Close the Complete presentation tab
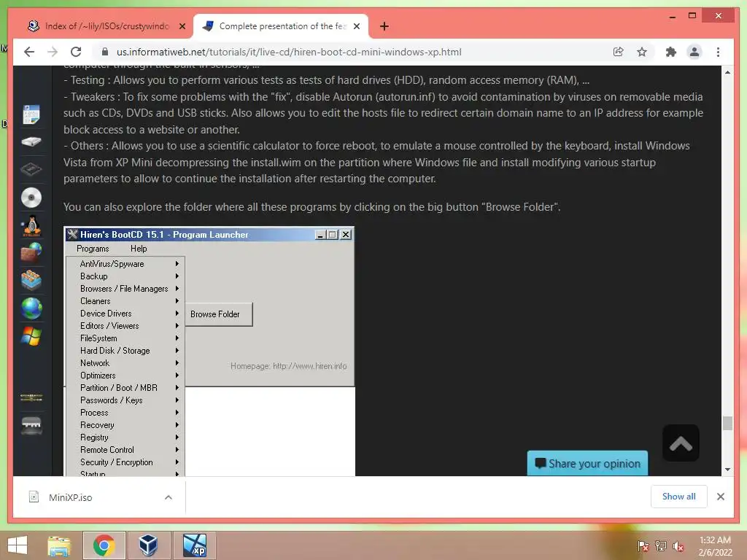Screen dimensions: 747x560 point(356,26)
